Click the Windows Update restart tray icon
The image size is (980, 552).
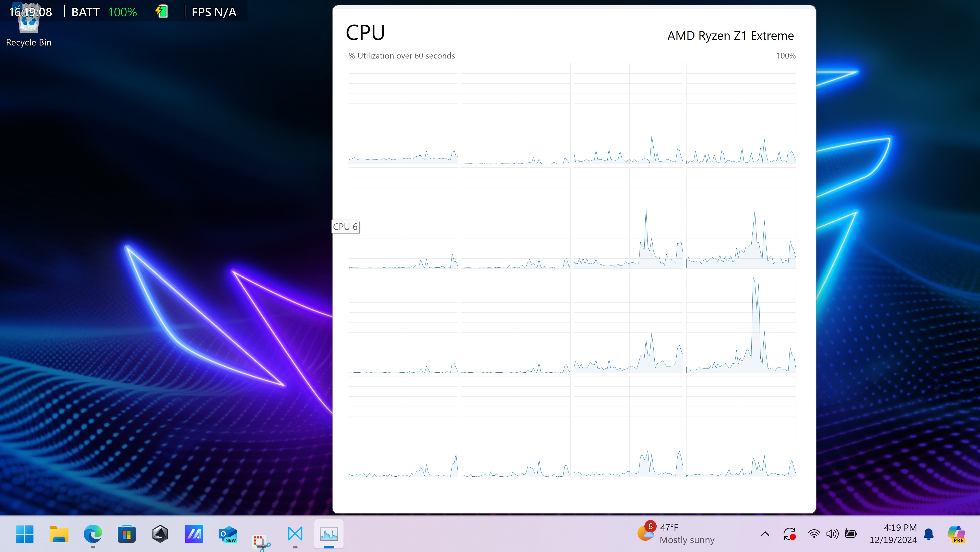[790, 534]
